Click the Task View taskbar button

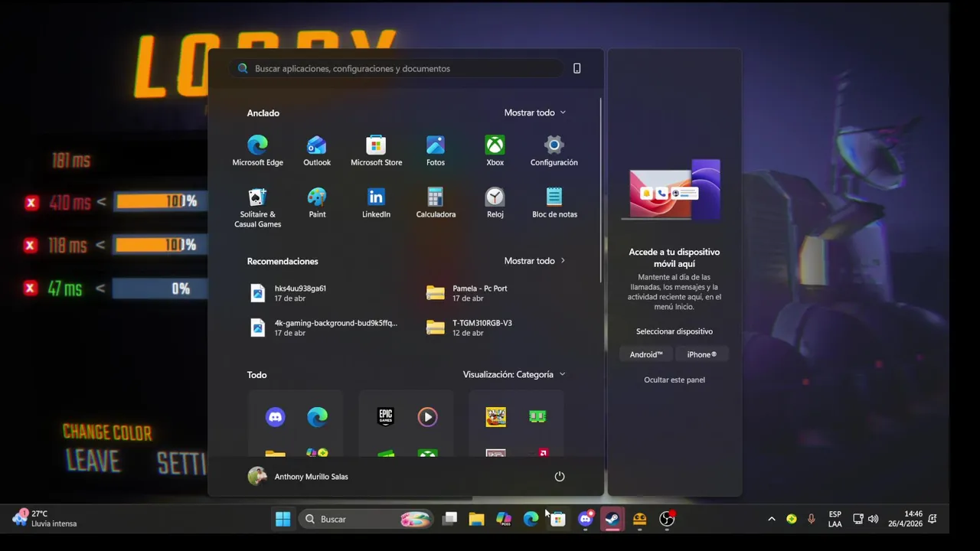[449, 519]
